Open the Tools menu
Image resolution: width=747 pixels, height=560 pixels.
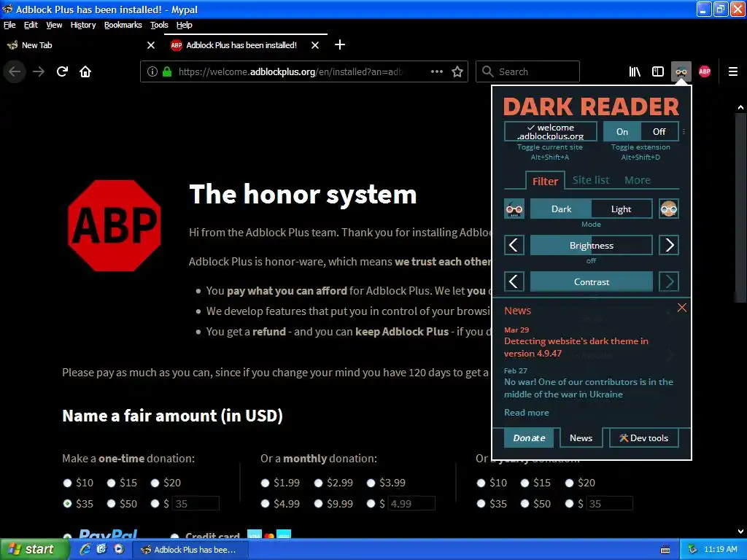[x=159, y=25]
